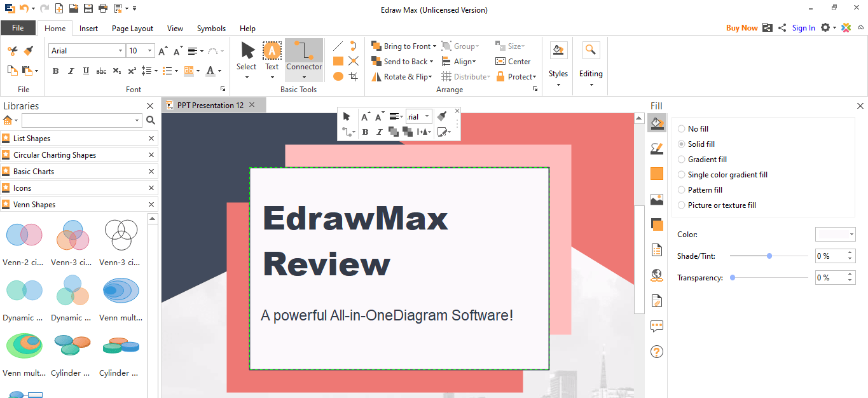Switch to the Symbols tab
The width and height of the screenshot is (868, 398).
point(211,29)
